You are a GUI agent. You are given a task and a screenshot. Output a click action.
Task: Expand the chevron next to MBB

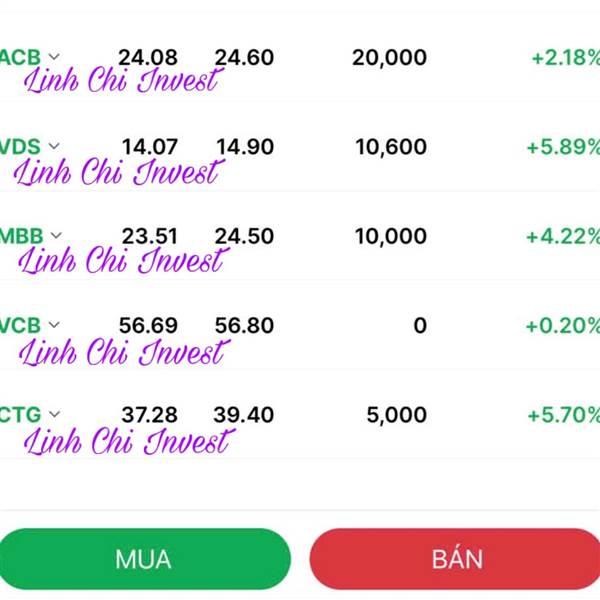tap(56, 235)
